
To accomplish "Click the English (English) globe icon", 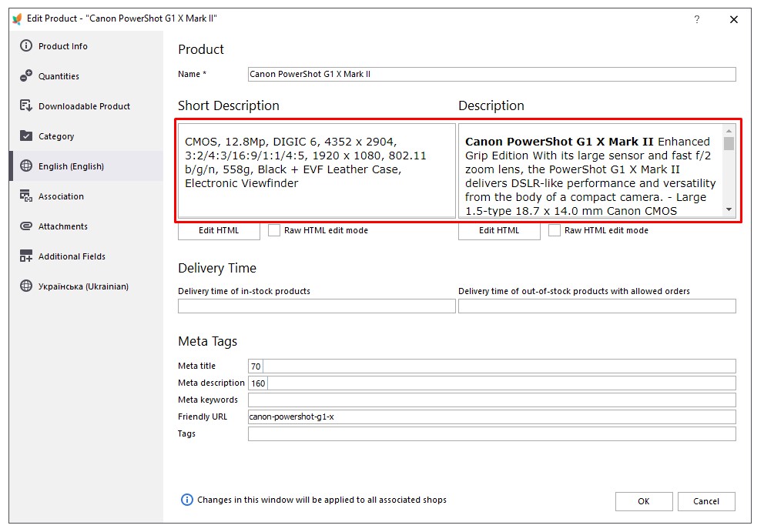I will pyautogui.click(x=26, y=166).
